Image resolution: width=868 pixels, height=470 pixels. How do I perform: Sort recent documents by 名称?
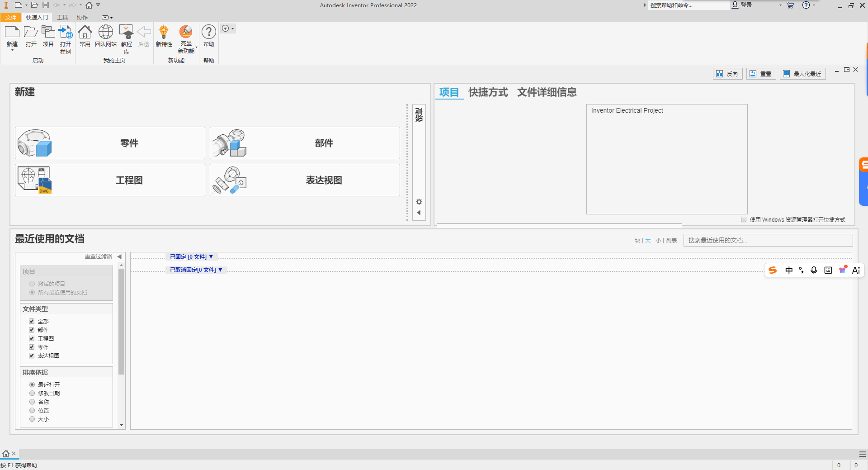[x=32, y=402]
